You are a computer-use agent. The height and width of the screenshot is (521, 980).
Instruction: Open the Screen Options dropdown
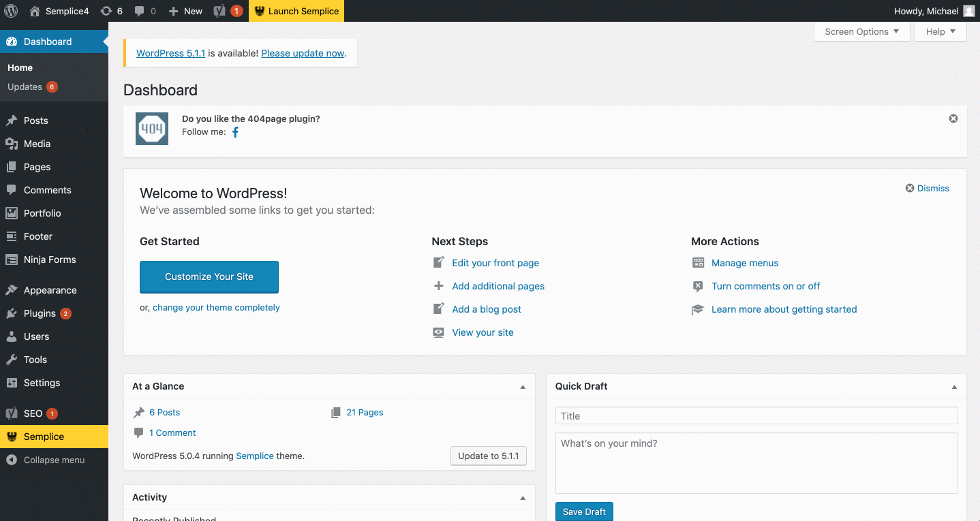[861, 31]
